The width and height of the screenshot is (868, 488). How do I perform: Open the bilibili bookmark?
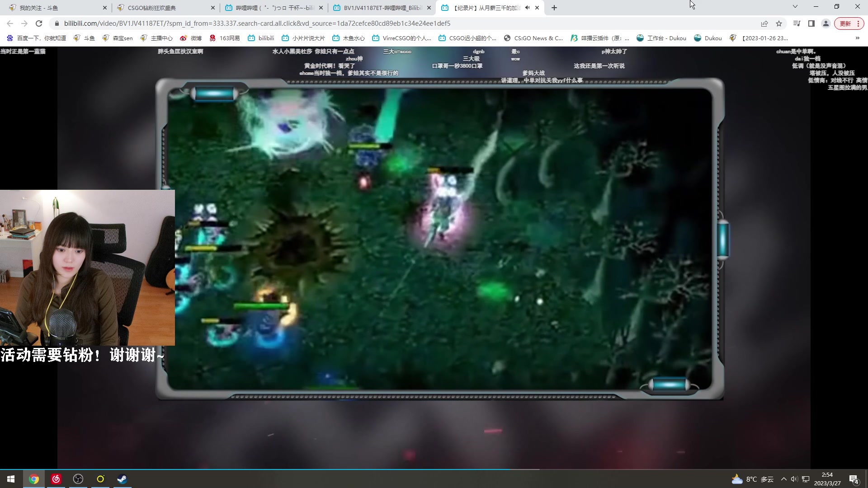coord(261,38)
